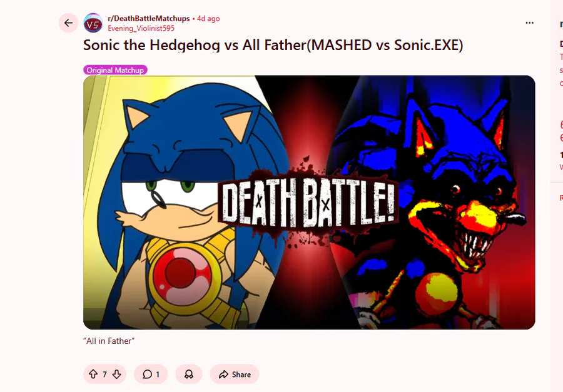Visit the r/DeathBattleMatchups community link

pos(149,19)
